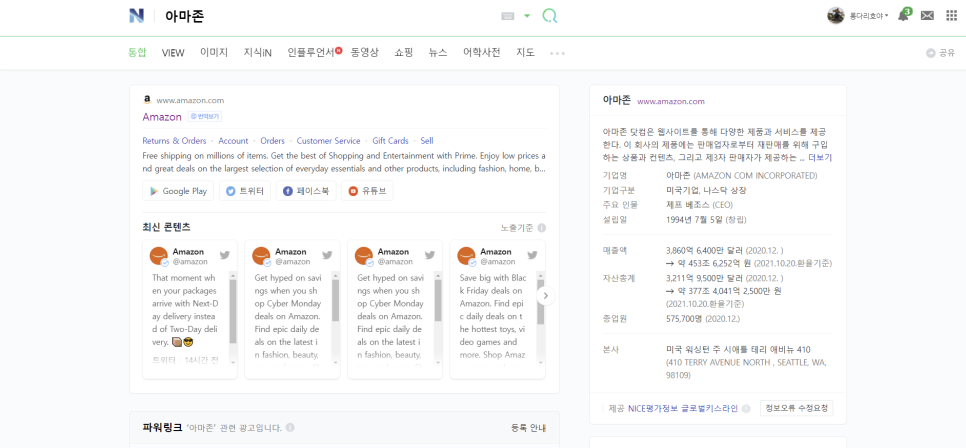Open the 등록 안내 link
This screenshot has width=966, height=448.
(x=529, y=428)
